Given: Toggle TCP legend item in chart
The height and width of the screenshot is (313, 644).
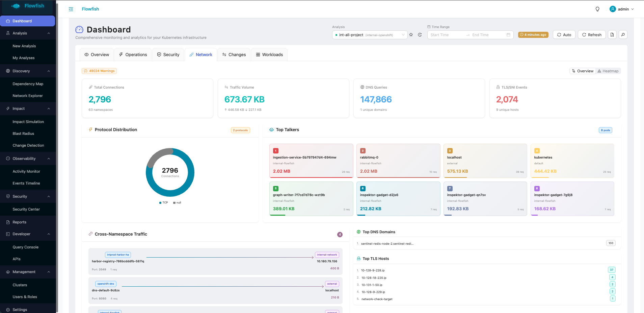Looking at the screenshot, I should click(x=163, y=203).
